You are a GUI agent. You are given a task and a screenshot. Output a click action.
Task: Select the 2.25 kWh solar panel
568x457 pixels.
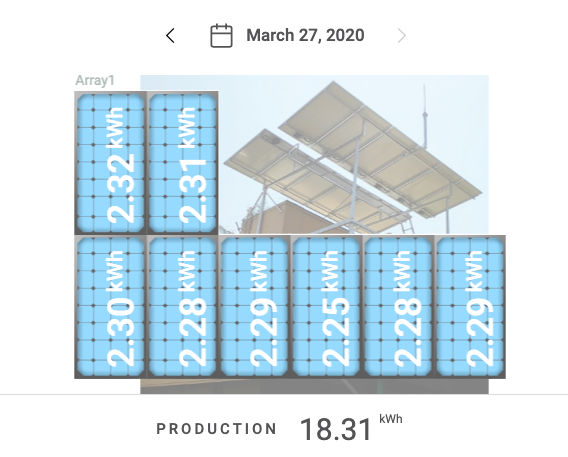326,307
